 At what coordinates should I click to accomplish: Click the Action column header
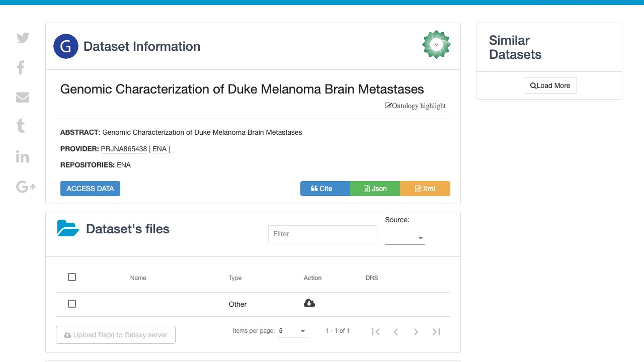[x=312, y=278]
